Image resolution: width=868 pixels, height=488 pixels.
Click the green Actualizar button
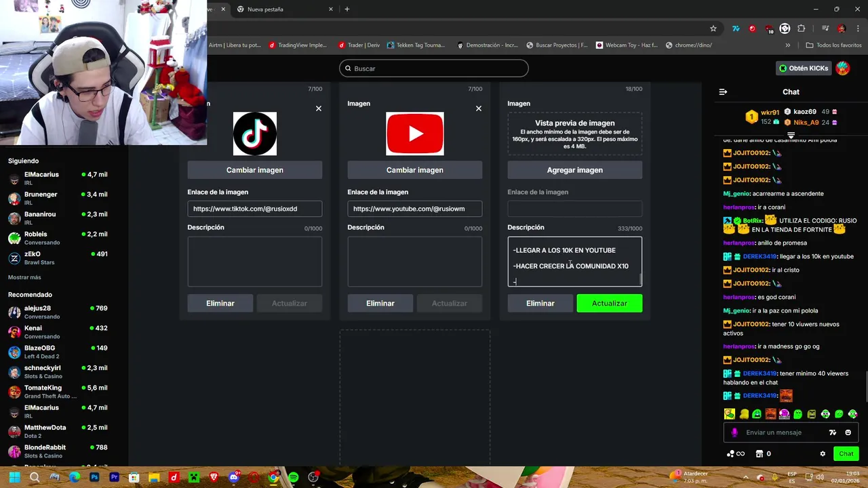pos(610,304)
